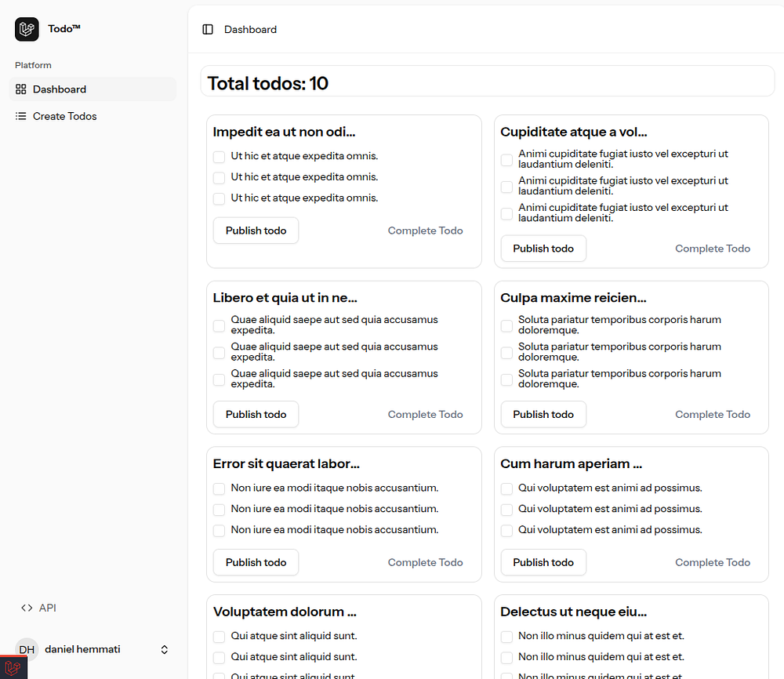Click the DH user avatar
784x679 pixels.
(x=27, y=649)
